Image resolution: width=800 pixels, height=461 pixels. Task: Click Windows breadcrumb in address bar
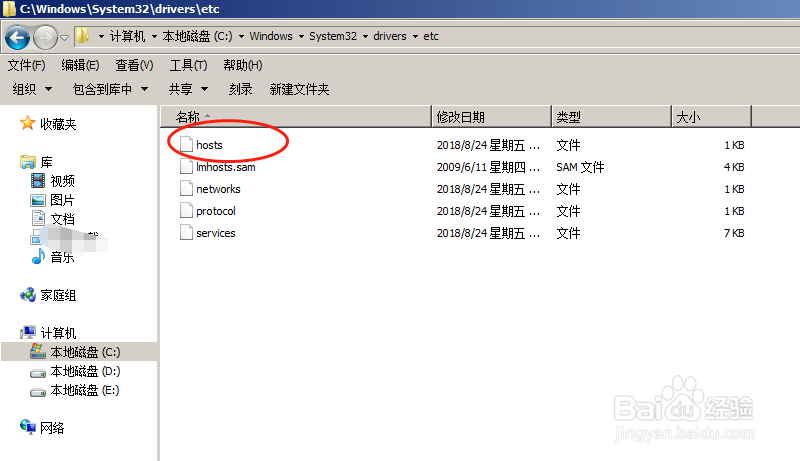click(271, 36)
